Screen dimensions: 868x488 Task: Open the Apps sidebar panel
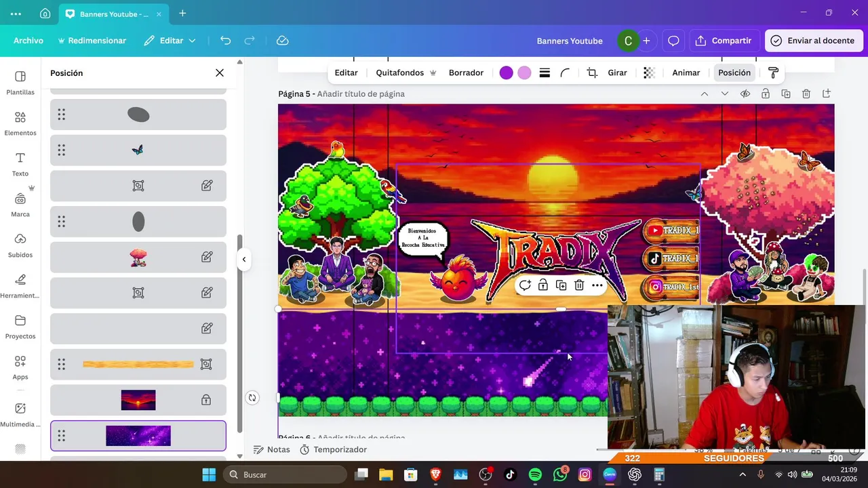click(20, 367)
